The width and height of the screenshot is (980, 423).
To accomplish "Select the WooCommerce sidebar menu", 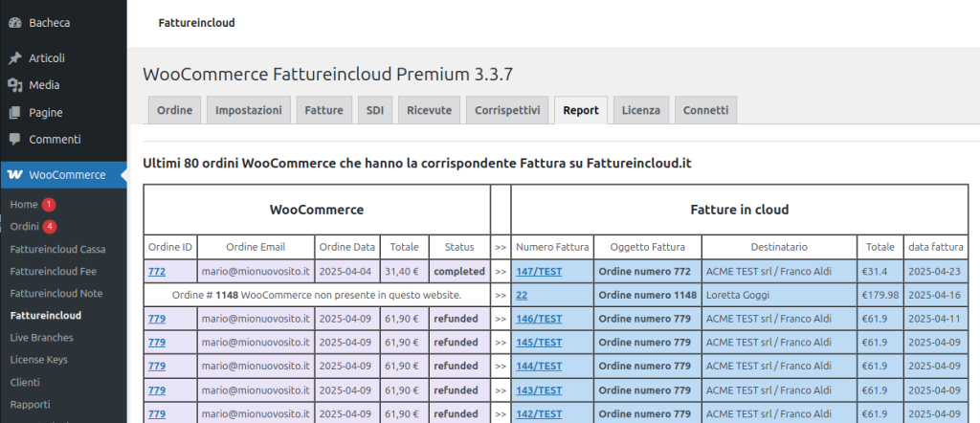I will click(x=63, y=175).
